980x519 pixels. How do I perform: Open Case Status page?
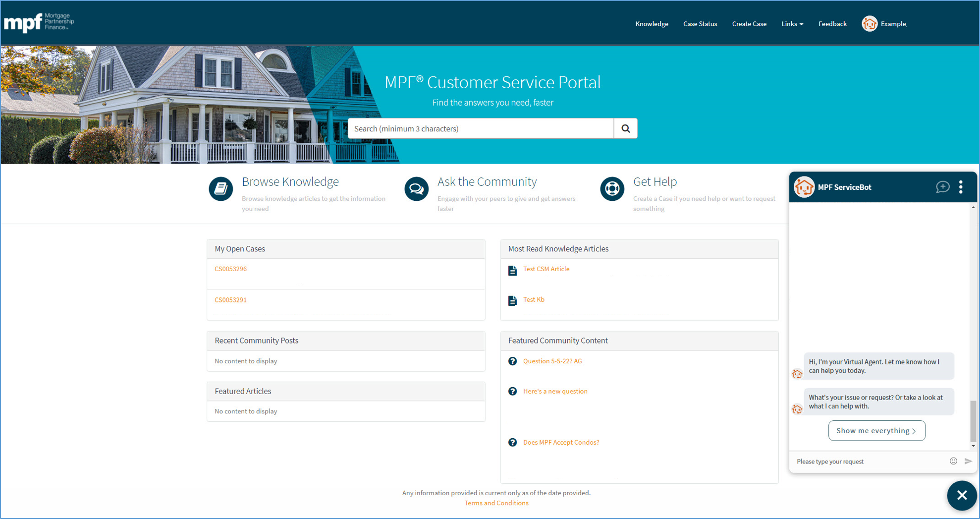(x=700, y=24)
